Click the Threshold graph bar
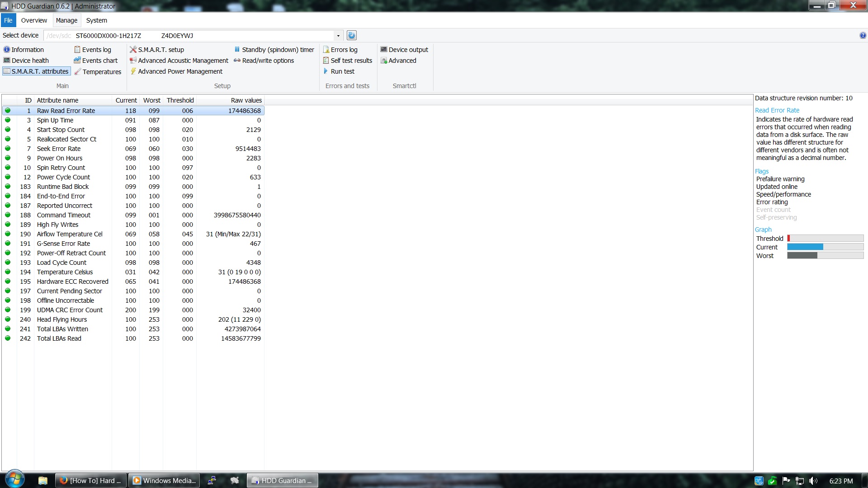Viewport: 868px width, 488px height. tap(825, 239)
